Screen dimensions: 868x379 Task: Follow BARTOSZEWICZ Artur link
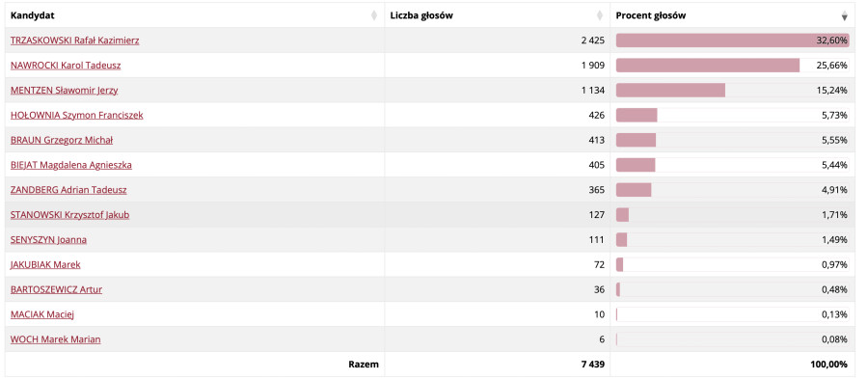[56, 289]
